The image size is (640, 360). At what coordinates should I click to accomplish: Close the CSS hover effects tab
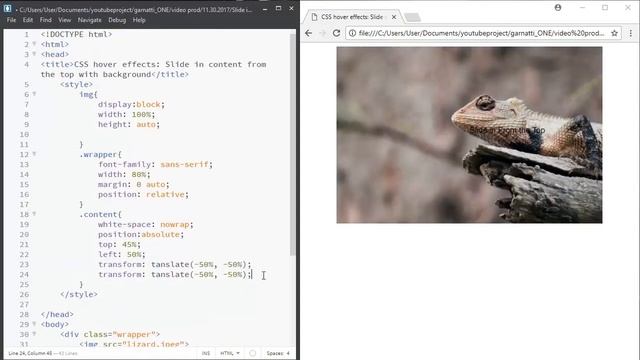394,17
